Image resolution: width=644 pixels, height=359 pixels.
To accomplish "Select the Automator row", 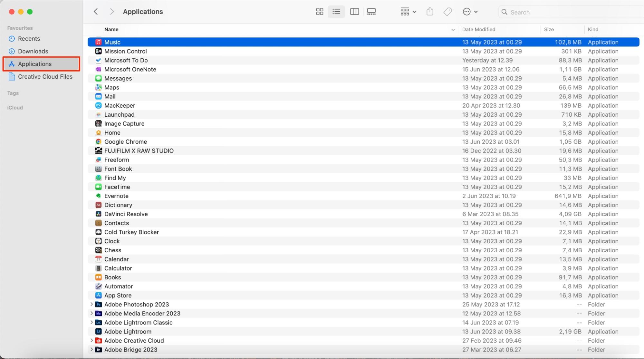I will (363, 286).
